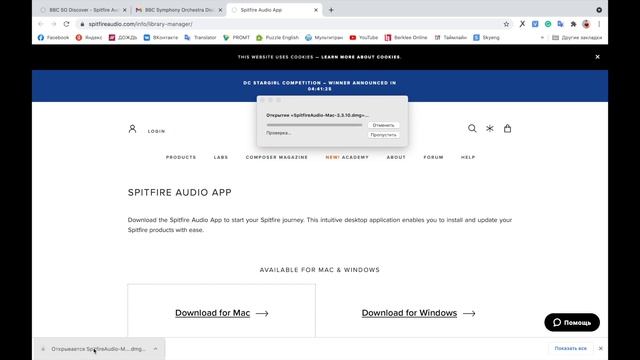This screenshot has height=360, width=640.
Task: Open the Learn more about cookies link
Action: (361, 57)
